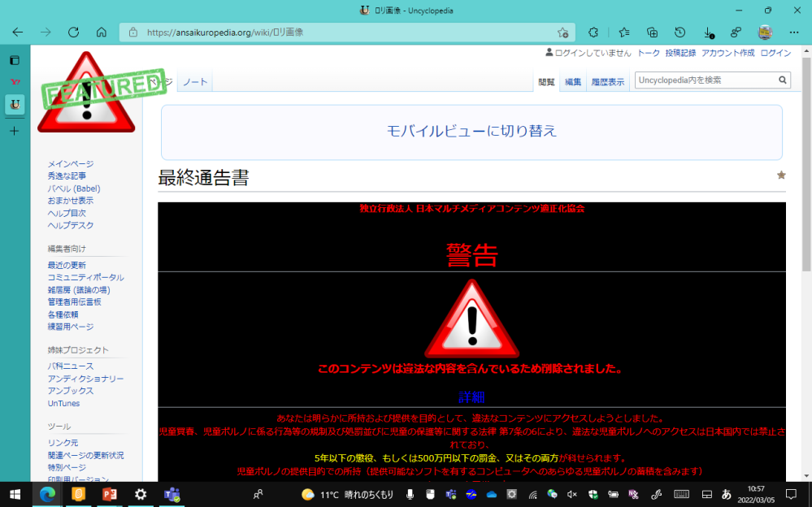Open the Downloads icon
The width and height of the screenshot is (812, 507).
coord(709,32)
